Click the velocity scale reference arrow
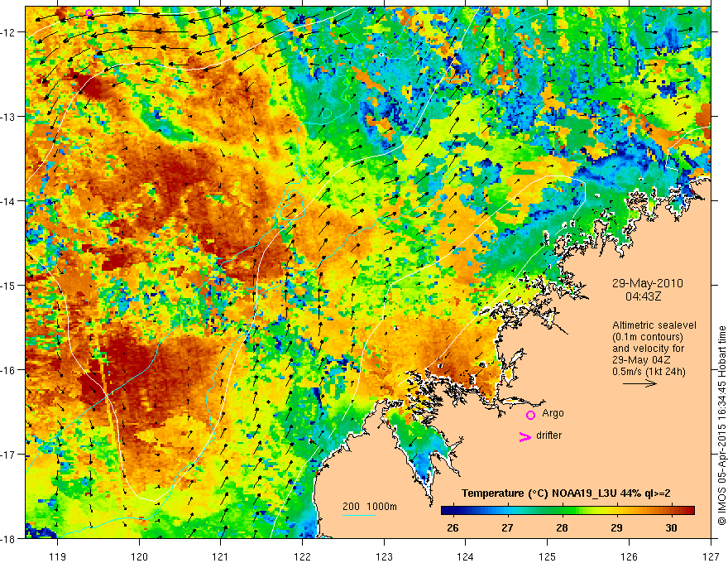The width and height of the screenshot is (728, 563). [x=639, y=383]
